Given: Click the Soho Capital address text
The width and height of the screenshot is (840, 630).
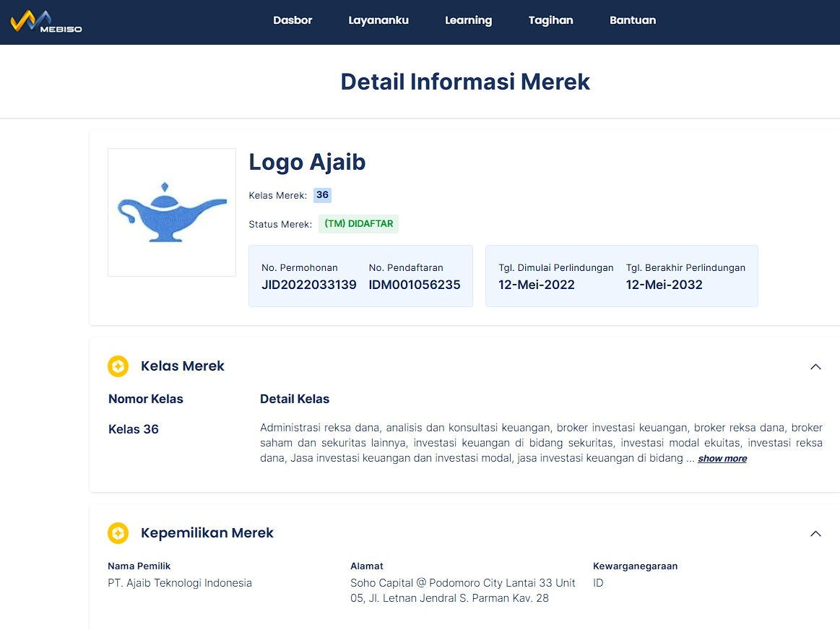Looking at the screenshot, I should (463, 590).
